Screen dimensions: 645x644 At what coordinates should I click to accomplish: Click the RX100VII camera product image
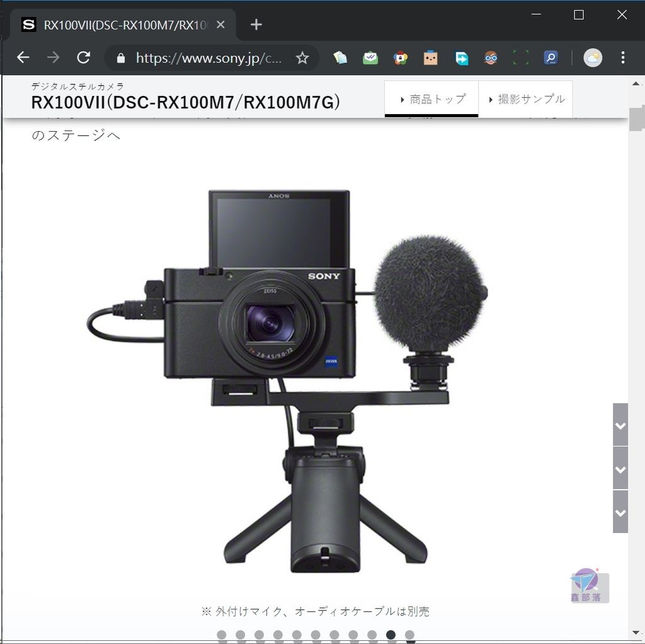[287, 381]
